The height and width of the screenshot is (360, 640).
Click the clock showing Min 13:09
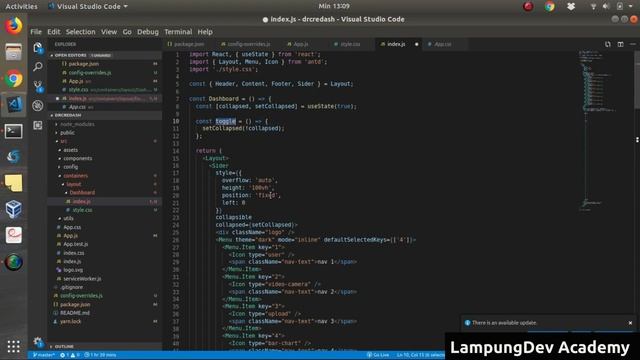pyautogui.click(x=334, y=6)
